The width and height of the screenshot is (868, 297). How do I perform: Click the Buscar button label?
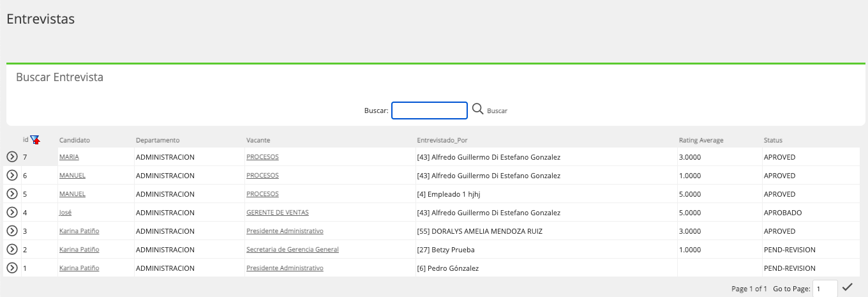click(x=497, y=111)
